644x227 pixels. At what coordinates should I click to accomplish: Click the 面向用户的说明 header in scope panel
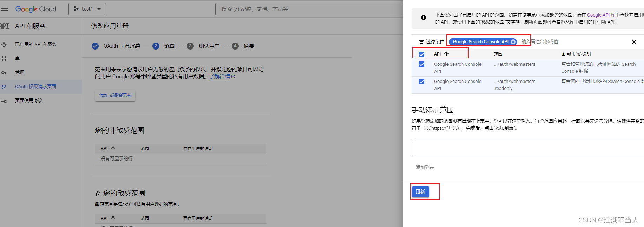(x=576, y=54)
